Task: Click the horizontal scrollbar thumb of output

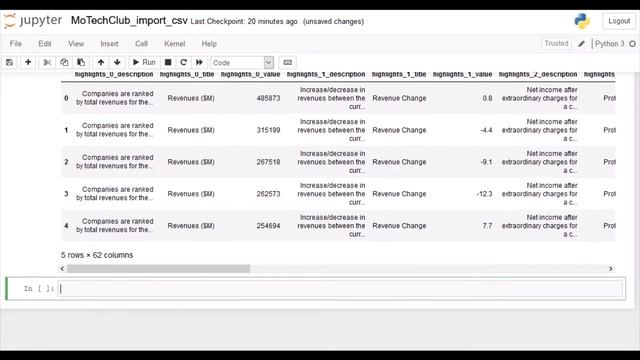Action: tap(158, 269)
